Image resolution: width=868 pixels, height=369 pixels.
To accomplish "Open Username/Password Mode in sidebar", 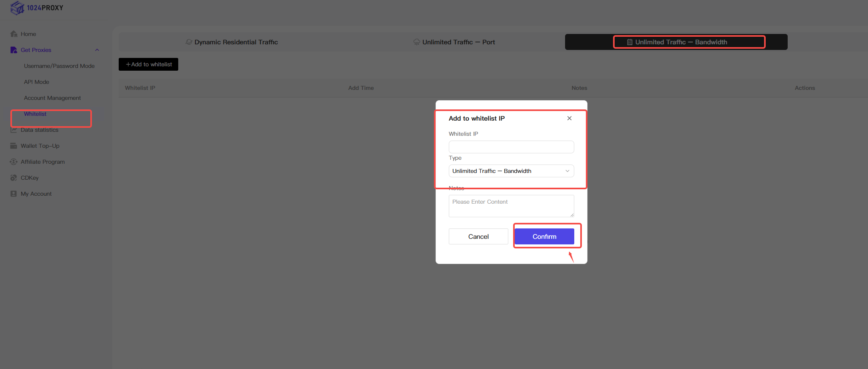I will [59, 66].
